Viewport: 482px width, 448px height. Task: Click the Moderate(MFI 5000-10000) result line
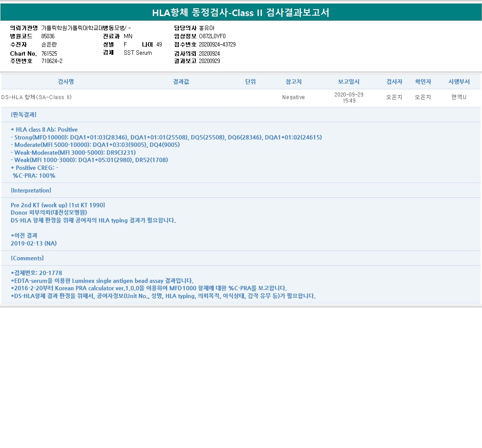95,145
